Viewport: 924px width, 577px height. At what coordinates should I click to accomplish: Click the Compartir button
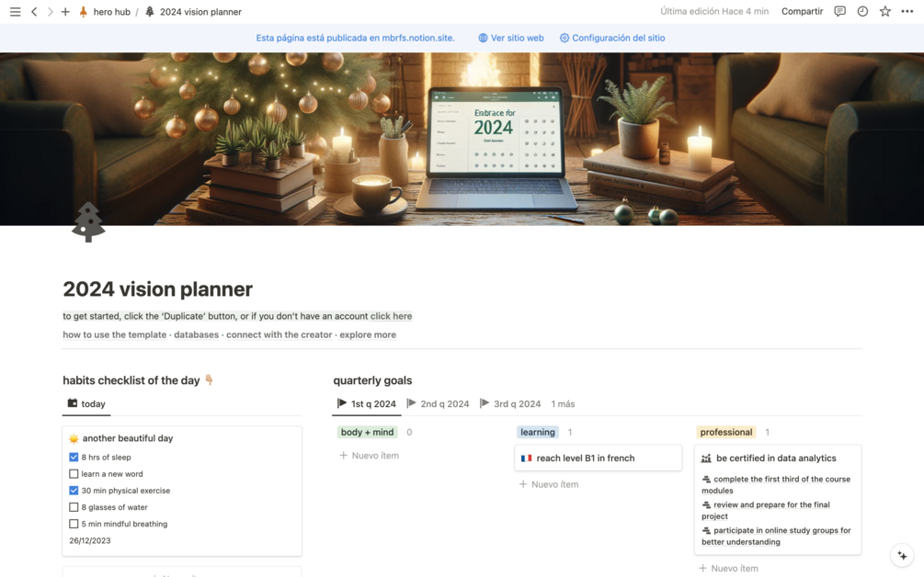802,11
